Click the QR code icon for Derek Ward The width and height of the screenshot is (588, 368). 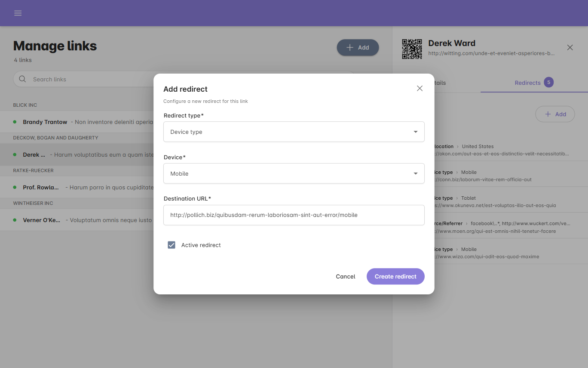[x=412, y=49]
